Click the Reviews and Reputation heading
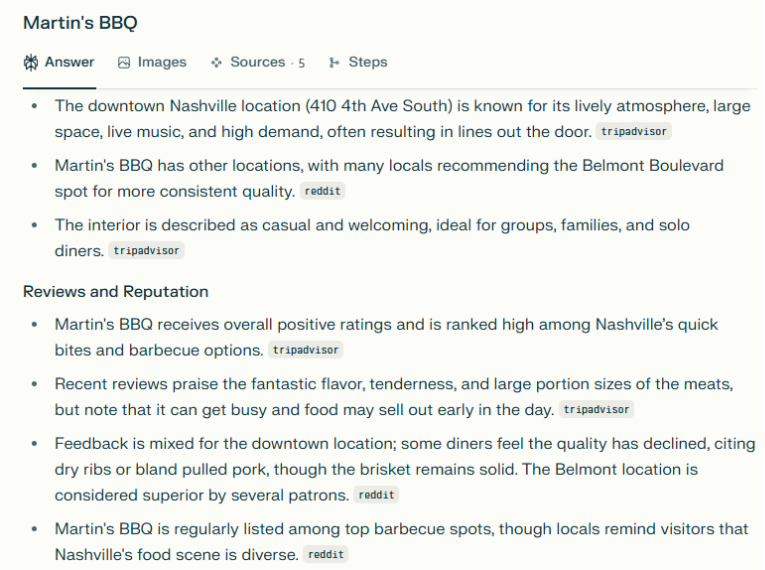 point(116,292)
